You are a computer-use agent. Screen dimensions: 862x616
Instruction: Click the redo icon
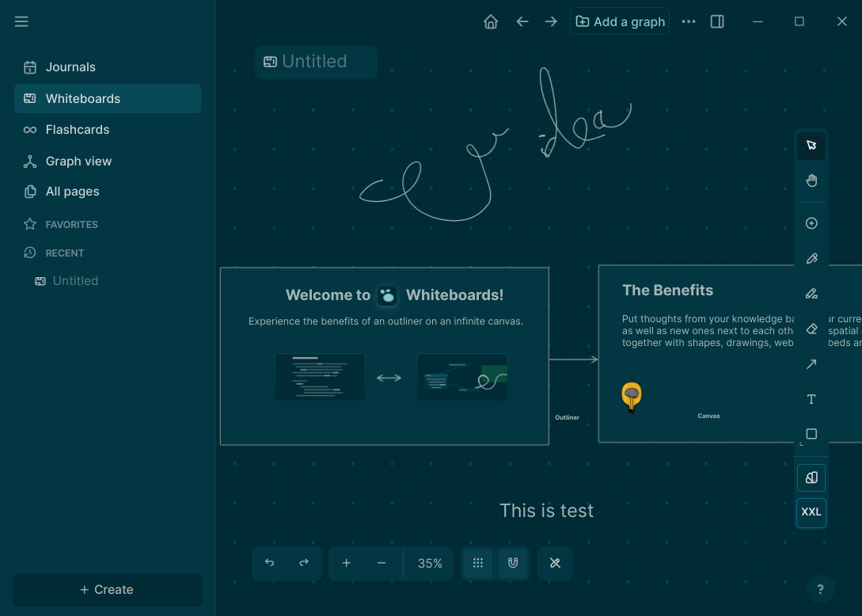304,563
